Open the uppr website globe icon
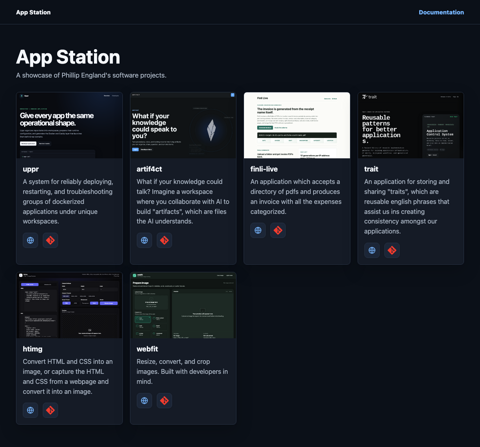The width and height of the screenshot is (480, 447). pos(30,240)
